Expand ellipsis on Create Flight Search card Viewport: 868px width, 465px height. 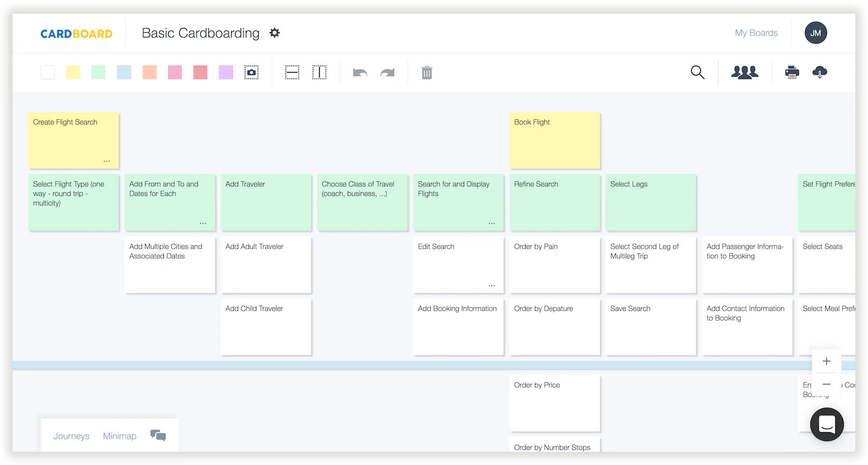coord(107,161)
